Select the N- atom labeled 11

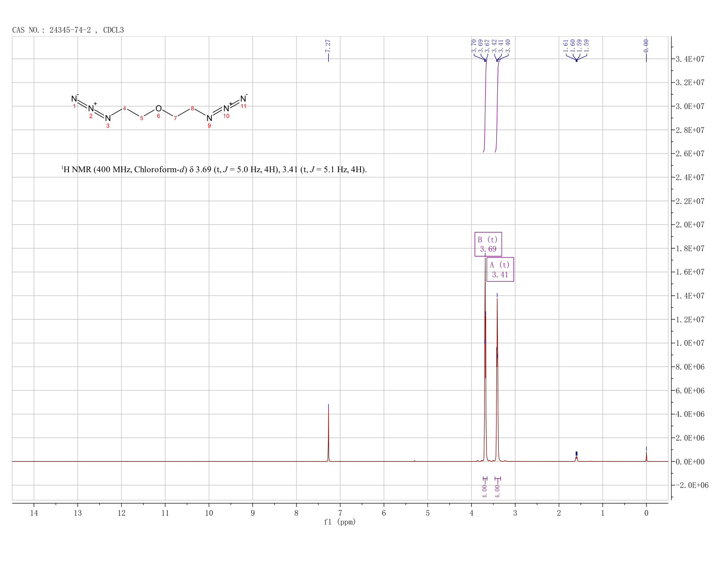pyautogui.click(x=243, y=99)
